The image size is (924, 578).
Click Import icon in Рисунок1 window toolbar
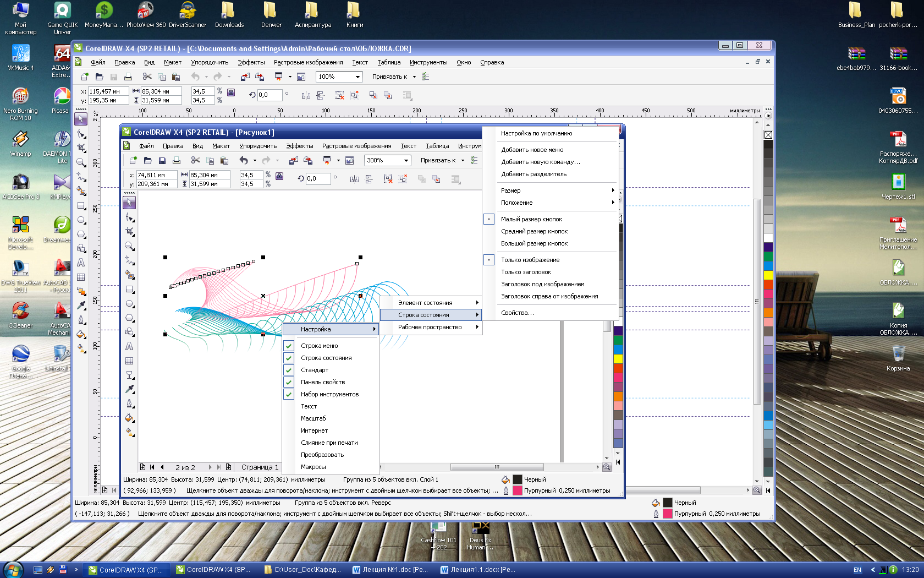coord(293,160)
